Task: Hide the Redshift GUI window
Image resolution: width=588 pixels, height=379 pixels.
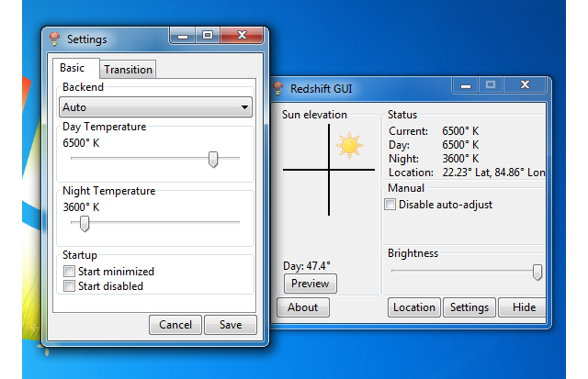Action: click(523, 307)
